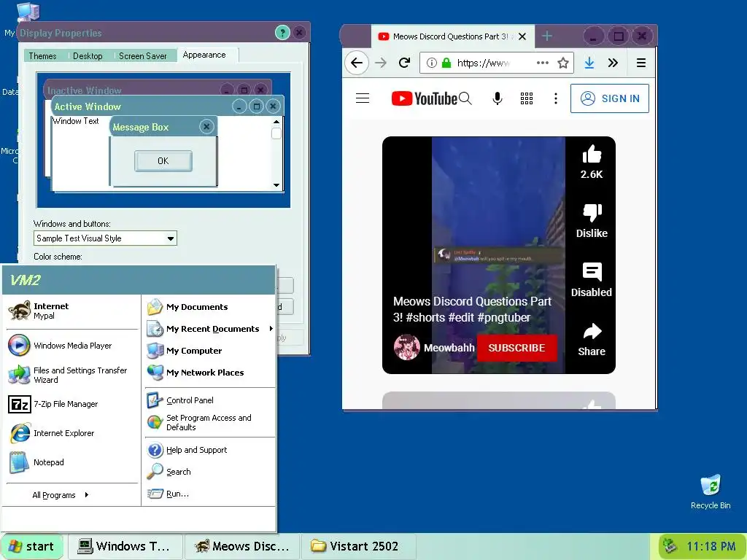Open My Documents

[209, 307]
